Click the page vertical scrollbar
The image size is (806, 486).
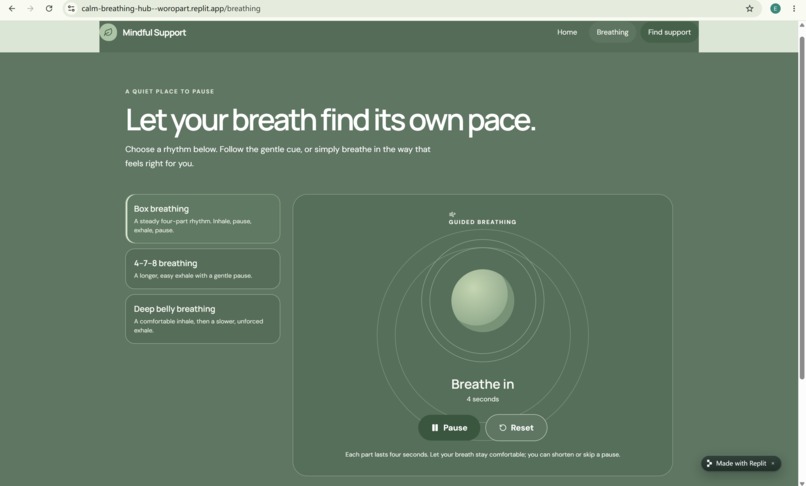[x=801, y=208]
